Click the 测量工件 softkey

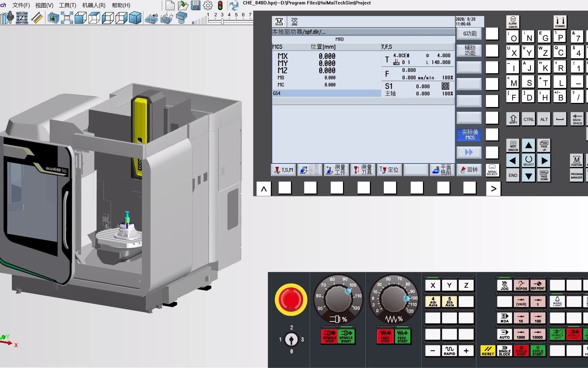[x=337, y=170]
